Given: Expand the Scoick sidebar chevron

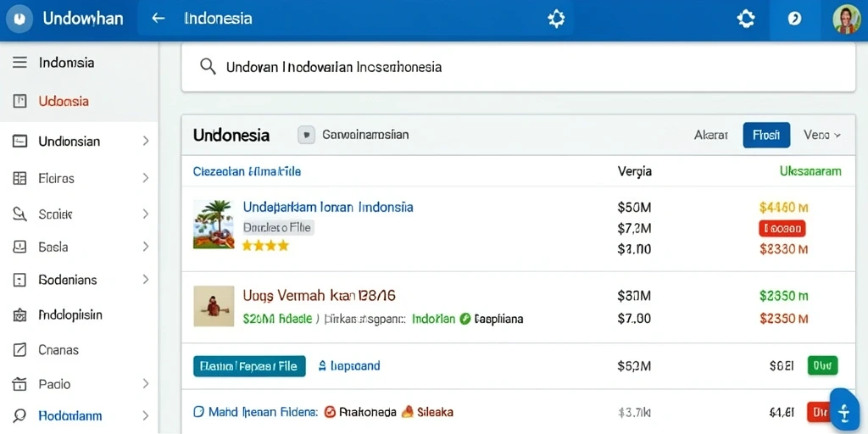Looking at the screenshot, I should pyautogui.click(x=146, y=214).
